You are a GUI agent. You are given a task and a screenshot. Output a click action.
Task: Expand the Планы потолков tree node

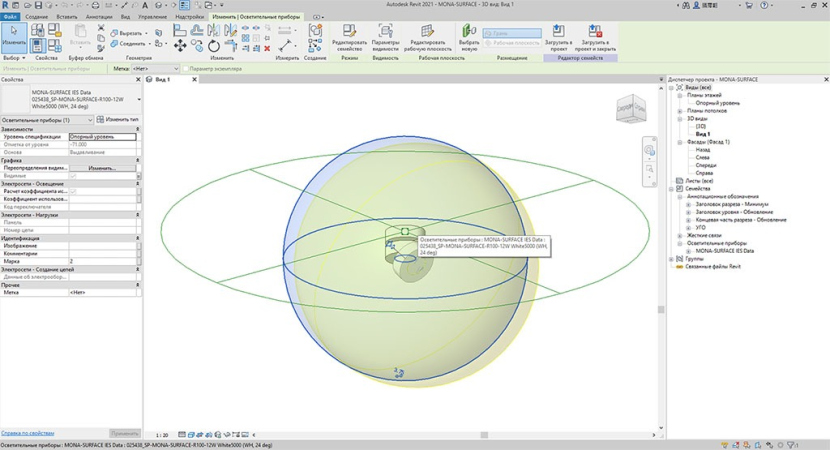pyautogui.click(x=679, y=111)
